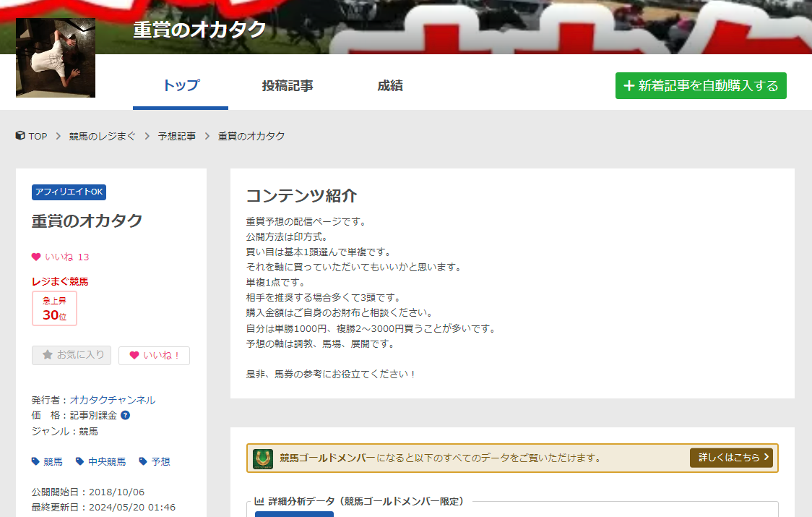The width and height of the screenshot is (812, 517).
Task: Click the star icon in お気に入り
Action: pos(48,355)
